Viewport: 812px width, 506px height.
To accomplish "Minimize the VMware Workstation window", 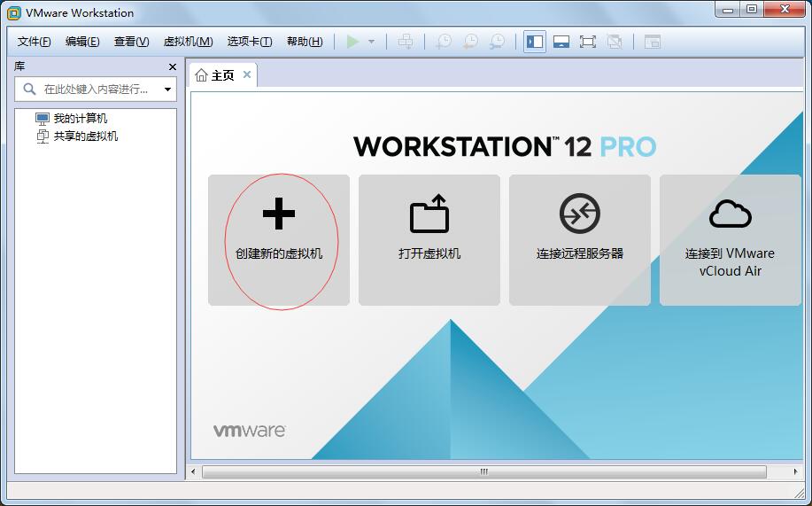I will coord(728,10).
